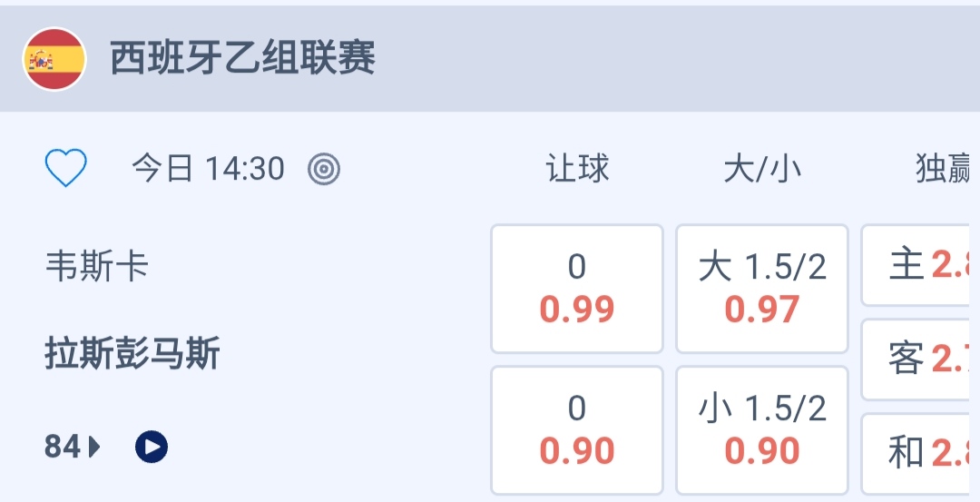This screenshot has height=502, width=980.
Task: Choose the 主 home win odds
Action: coord(920,265)
